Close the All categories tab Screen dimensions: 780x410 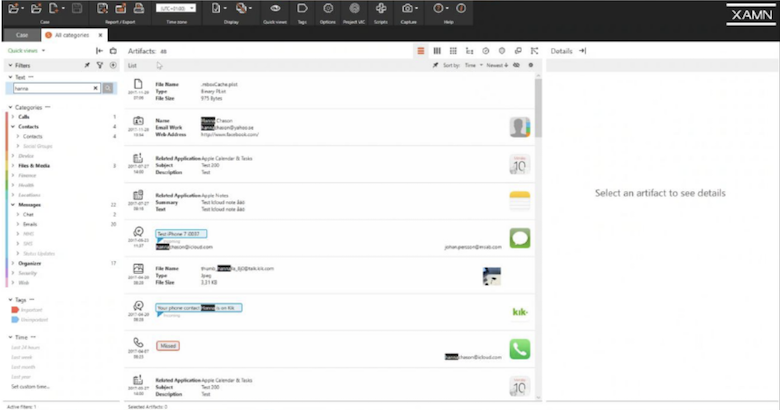[x=100, y=35]
